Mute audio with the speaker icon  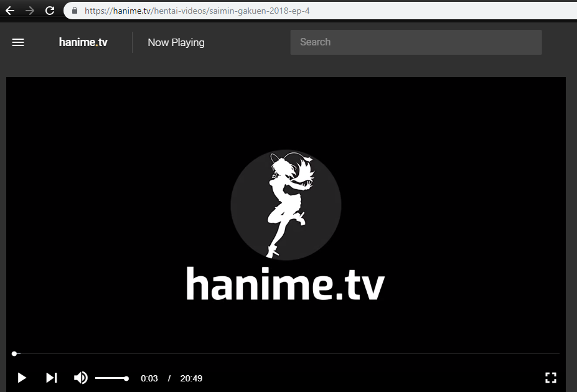pyautogui.click(x=80, y=378)
